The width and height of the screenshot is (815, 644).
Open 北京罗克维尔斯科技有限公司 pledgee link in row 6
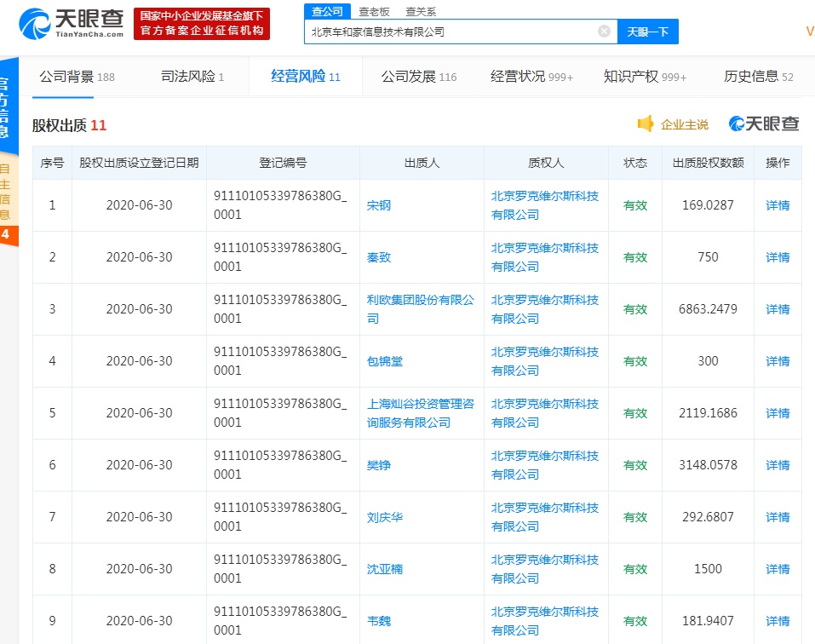[545, 465]
